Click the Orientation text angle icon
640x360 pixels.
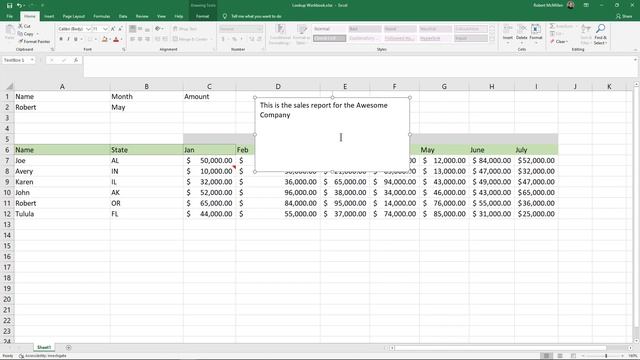[158, 29]
